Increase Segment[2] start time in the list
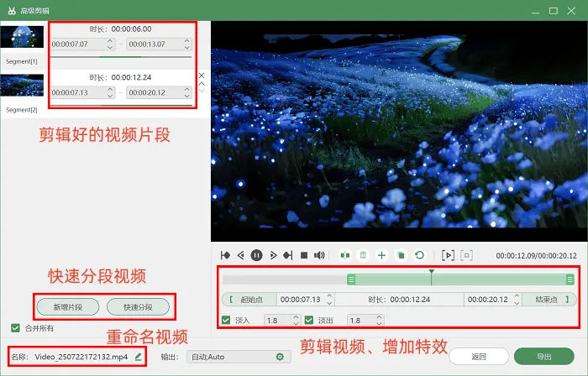Screen dimensions: 588x376 [x=109, y=89]
